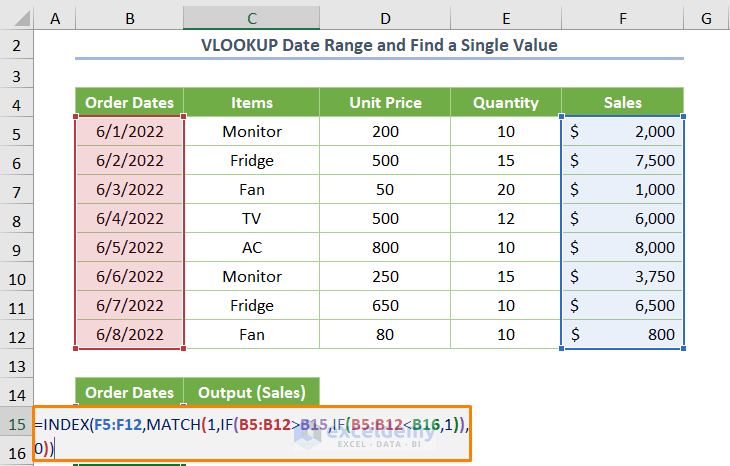Select row 15 header

17,422
